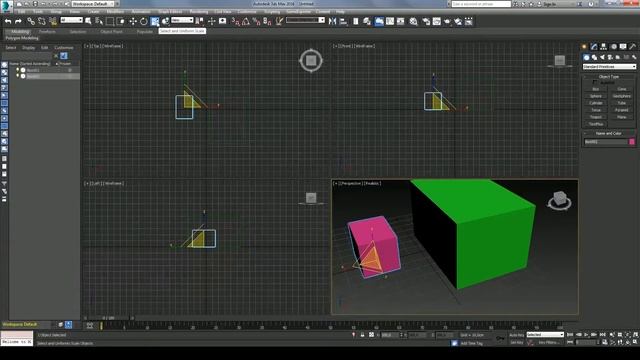Click the Bind to Space Warp tool
The height and width of the screenshot is (360, 640).
coord(53,21)
